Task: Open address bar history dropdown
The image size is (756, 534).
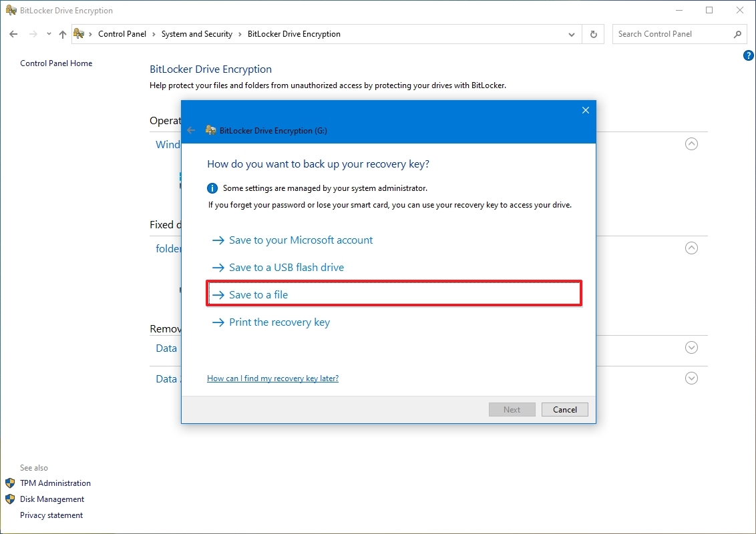Action: click(571, 34)
